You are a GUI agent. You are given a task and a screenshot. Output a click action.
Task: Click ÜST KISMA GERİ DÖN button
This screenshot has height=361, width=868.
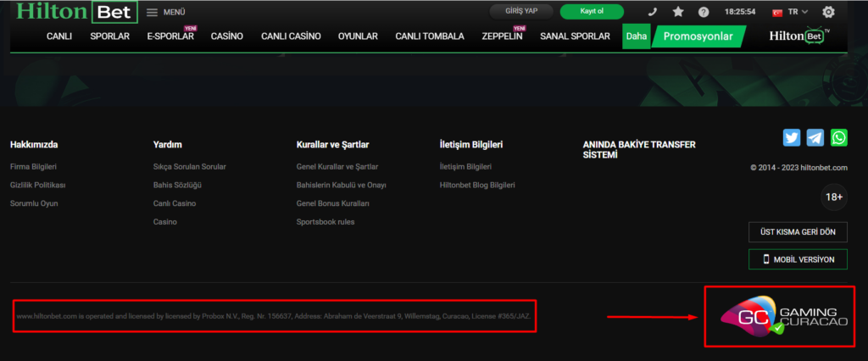pos(798,232)
